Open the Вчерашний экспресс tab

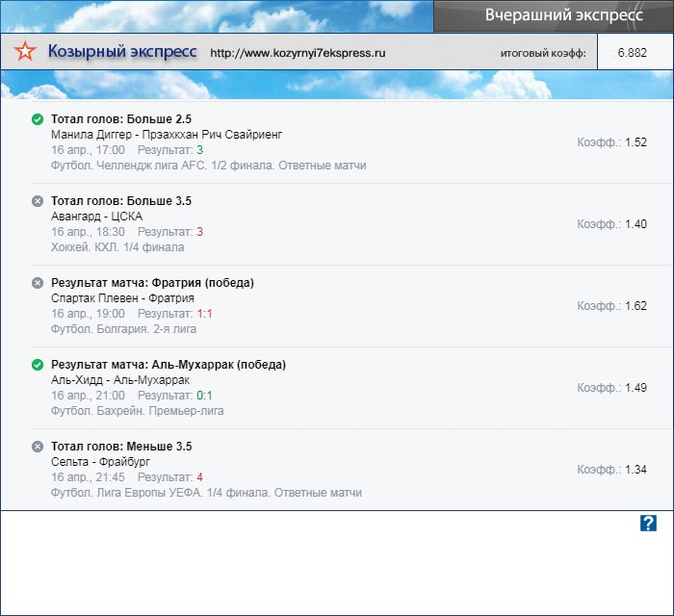pyautogui.click(x=551, y=16)
